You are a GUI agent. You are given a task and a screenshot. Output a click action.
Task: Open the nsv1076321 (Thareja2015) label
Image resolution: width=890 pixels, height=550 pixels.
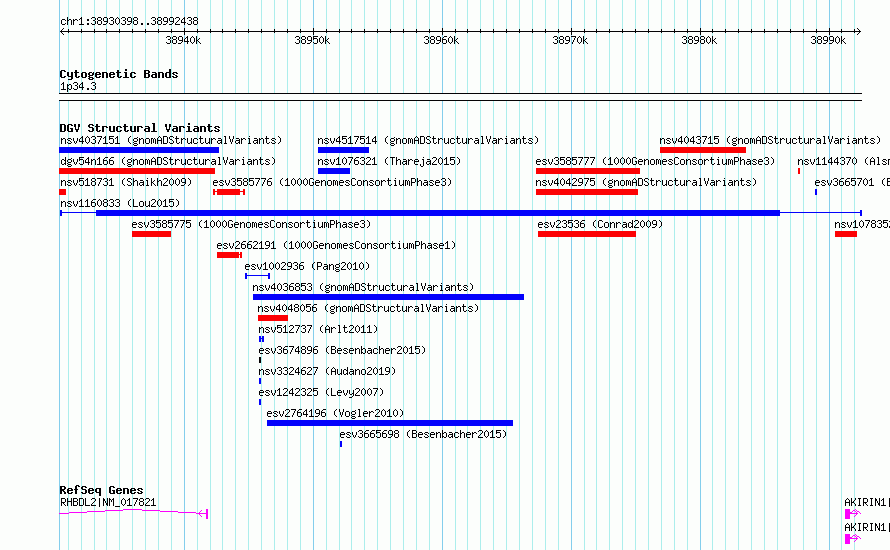point(389,161)
